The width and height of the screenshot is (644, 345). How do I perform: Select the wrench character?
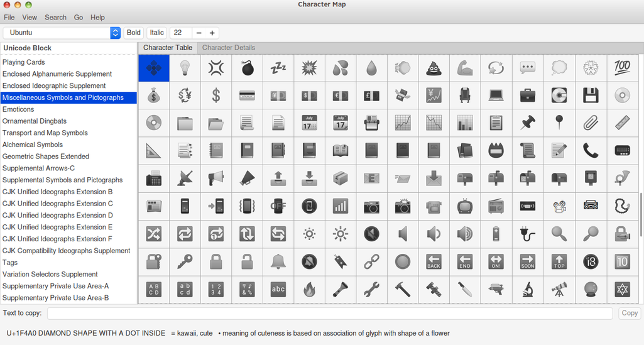[371, 290]
